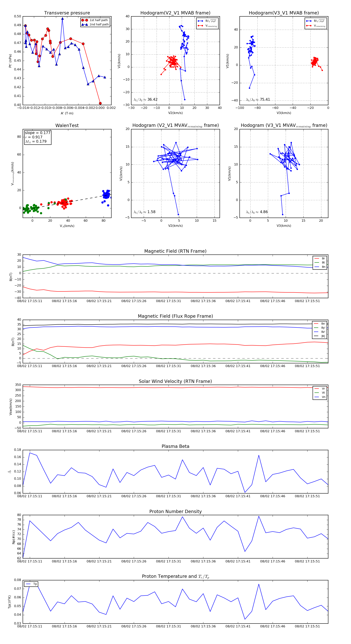Click the 'VA(km/s)' axis label in WalenTest
Screen dimensions: 351x644
(x=67, y=226)
